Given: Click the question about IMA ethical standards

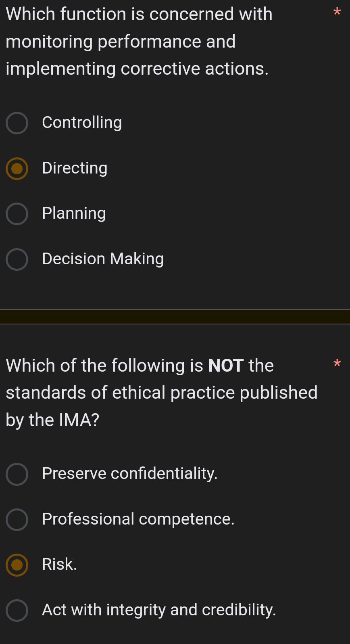Looking at the screenshot, I should (x=161, y=392).
